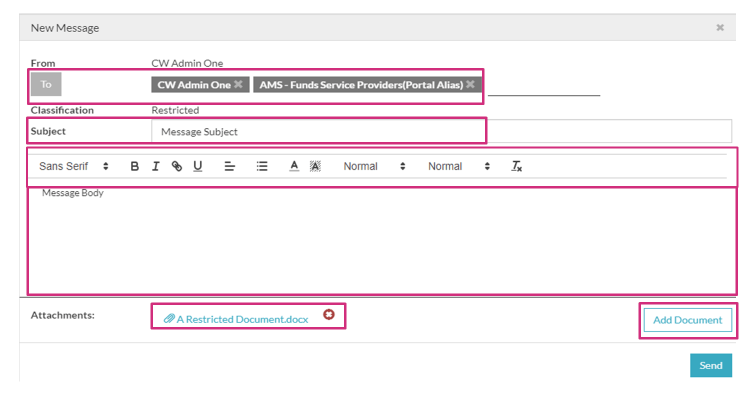Send the message
756x398 pixels.
click(711, 365)
